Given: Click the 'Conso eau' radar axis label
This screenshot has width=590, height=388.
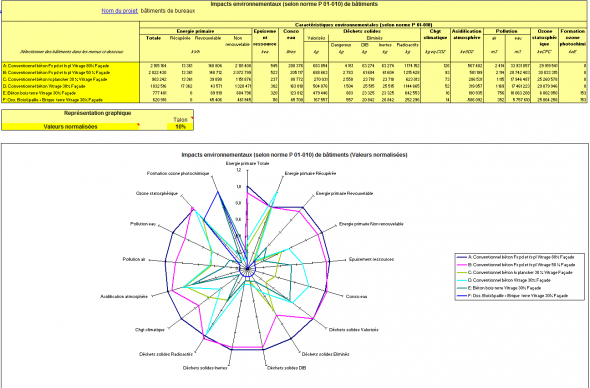Looking at the screenshot, I should (x=356, y=297).
